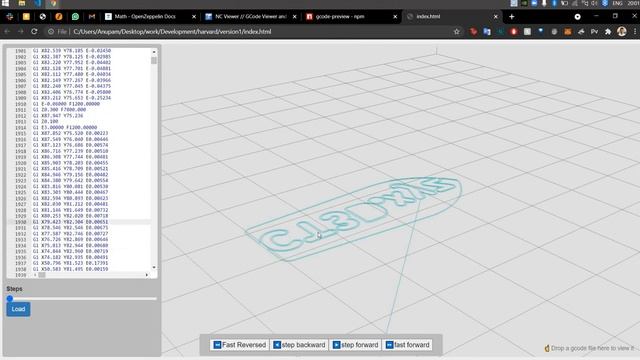Close the index.html tab

tap(496, 17)
